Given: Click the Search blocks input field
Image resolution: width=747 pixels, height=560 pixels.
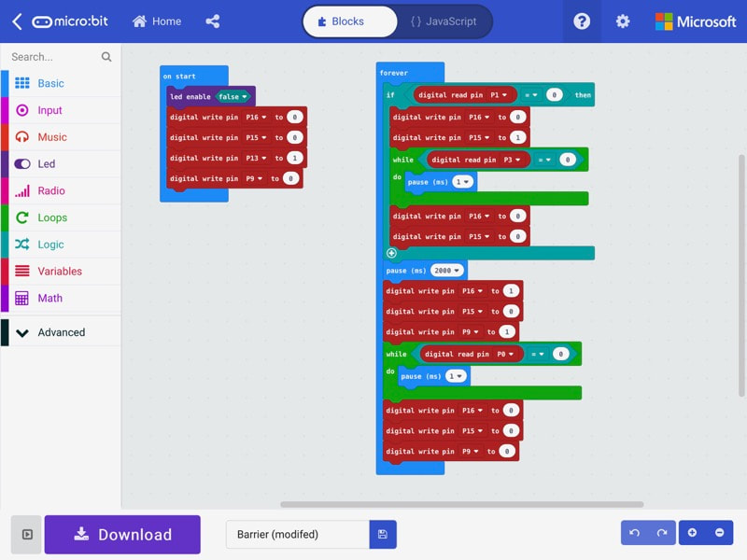Looking at the screenshot, I should (54, 57).
